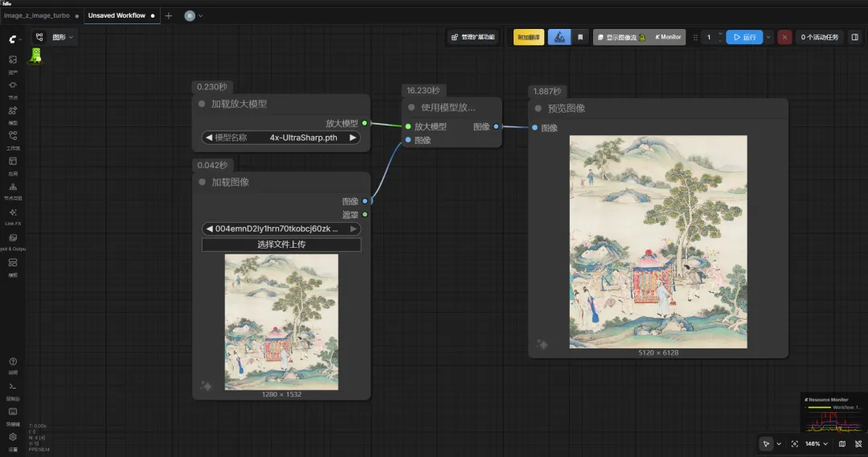Select previous image file arrow

coord(209,228)
